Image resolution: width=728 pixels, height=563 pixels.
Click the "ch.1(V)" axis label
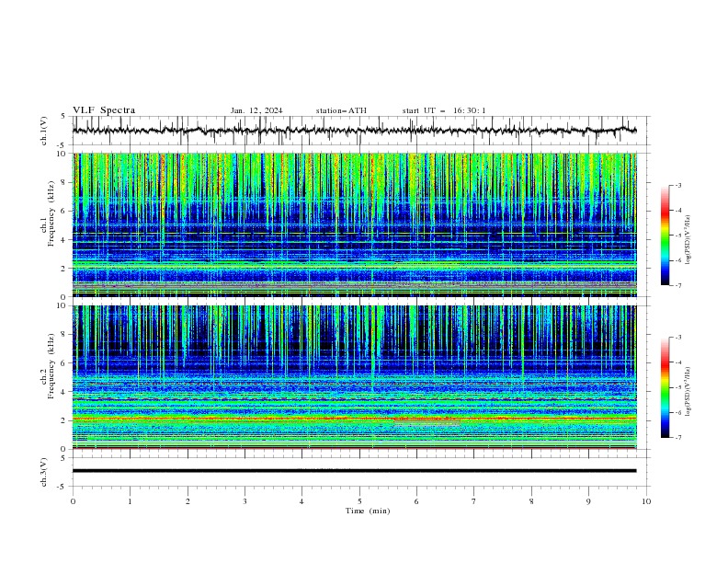point(44,131)
